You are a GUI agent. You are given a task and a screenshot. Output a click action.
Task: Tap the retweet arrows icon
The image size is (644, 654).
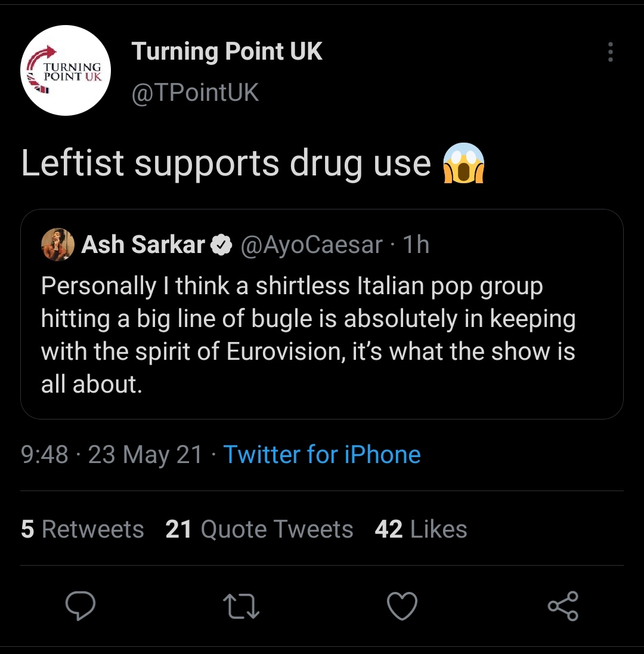(241, 606)
